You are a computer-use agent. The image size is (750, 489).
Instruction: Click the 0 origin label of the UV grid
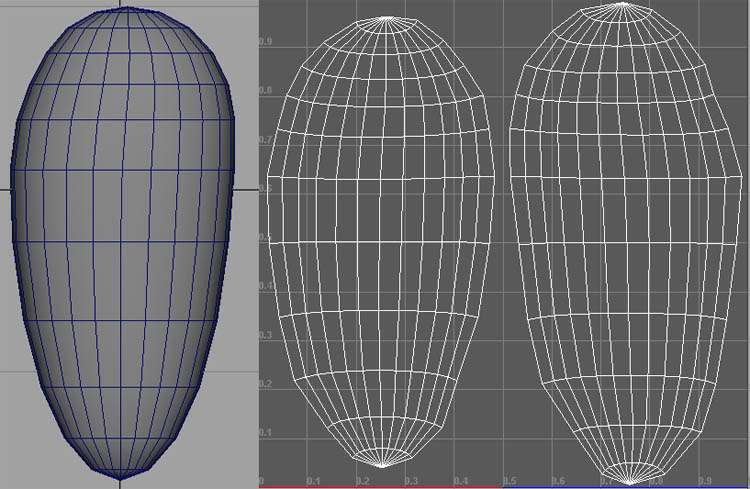(263, 481)
